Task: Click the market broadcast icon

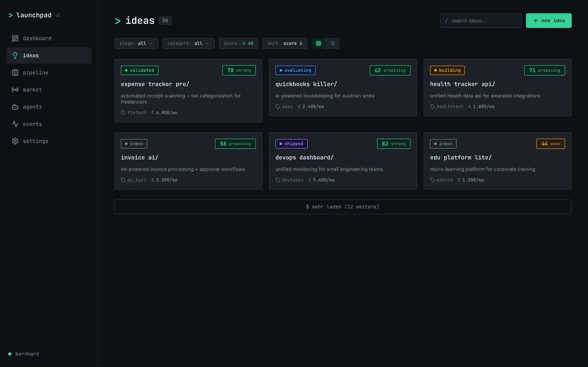Action: point(15,90)
